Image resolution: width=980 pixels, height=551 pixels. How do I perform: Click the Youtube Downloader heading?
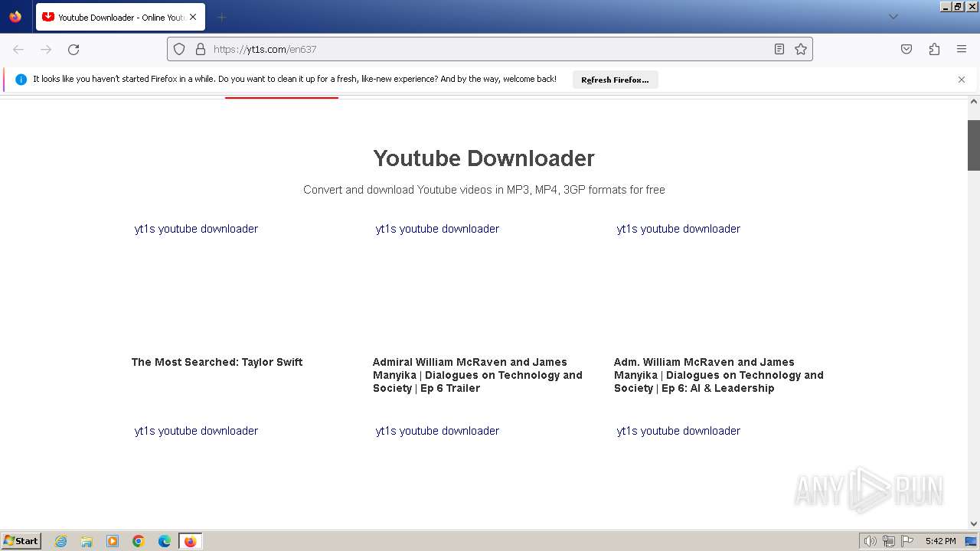[x=484, y=158]
